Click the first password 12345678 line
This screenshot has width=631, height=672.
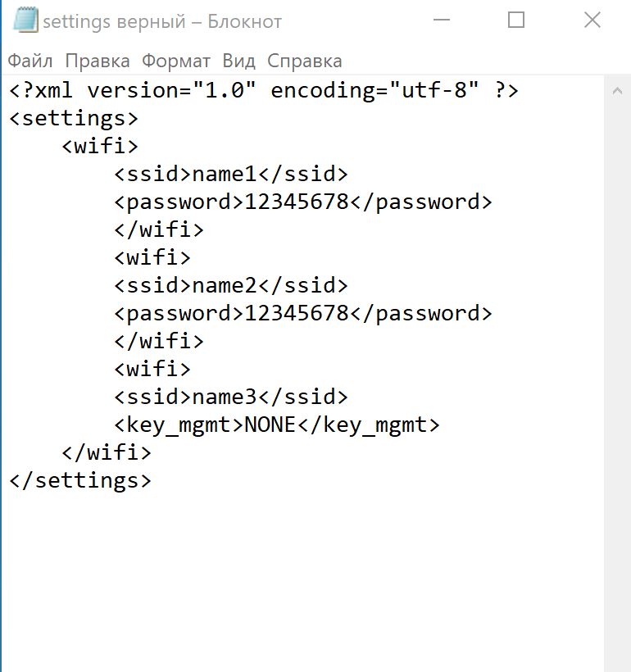coord(303,202)
